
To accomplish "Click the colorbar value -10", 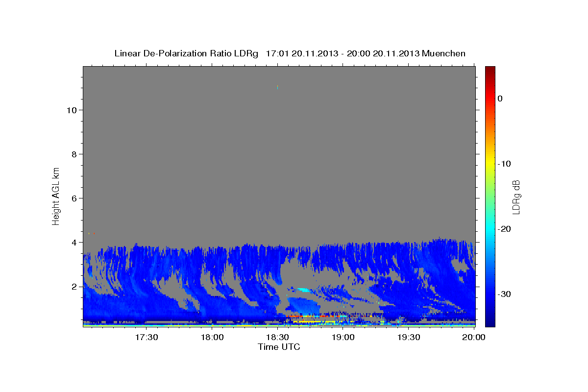I will [x=504, y=164].
